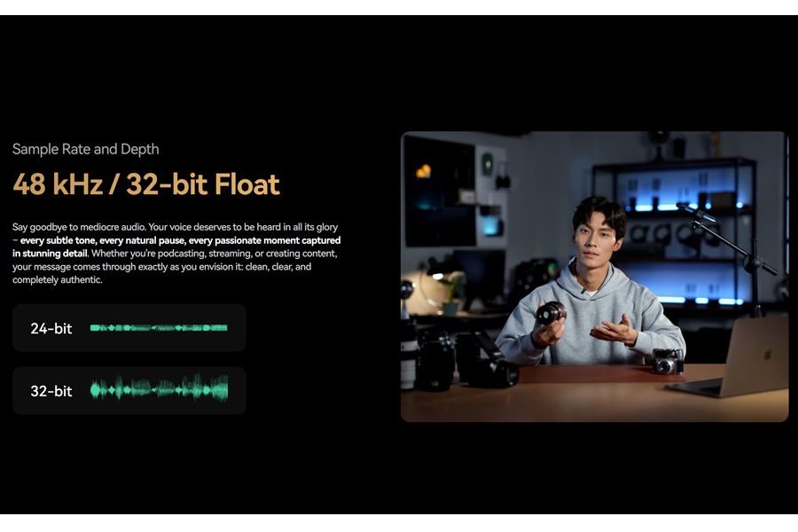This screenshot has width=798, height=532.
Task: Click the "32-bit" label
Action: pos(51,391)
